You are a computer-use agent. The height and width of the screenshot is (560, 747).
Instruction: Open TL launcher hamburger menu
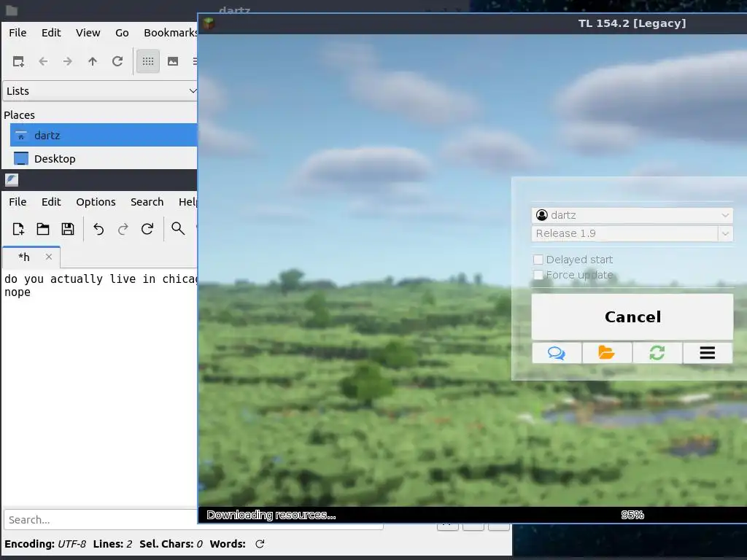[x=708, y=353]
